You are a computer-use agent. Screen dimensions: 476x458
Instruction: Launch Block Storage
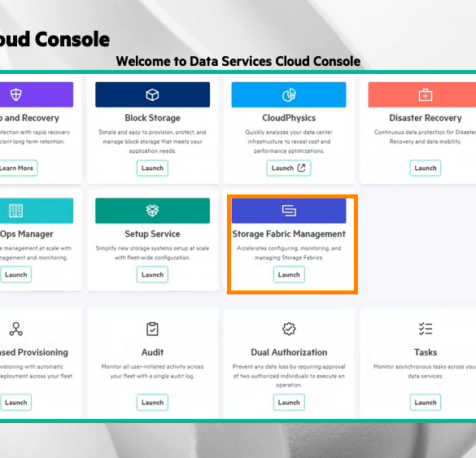152,168
